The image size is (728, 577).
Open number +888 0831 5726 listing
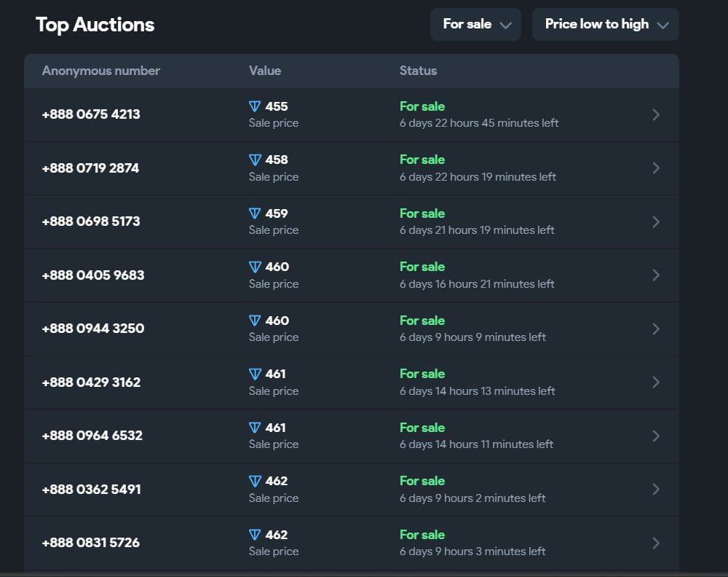[91, 543]
